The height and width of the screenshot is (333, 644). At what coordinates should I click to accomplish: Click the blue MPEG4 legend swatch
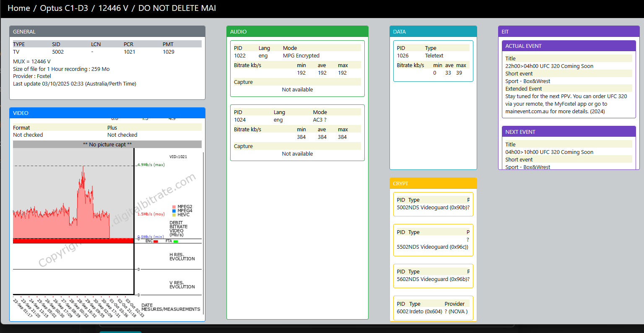pos(174,211)
